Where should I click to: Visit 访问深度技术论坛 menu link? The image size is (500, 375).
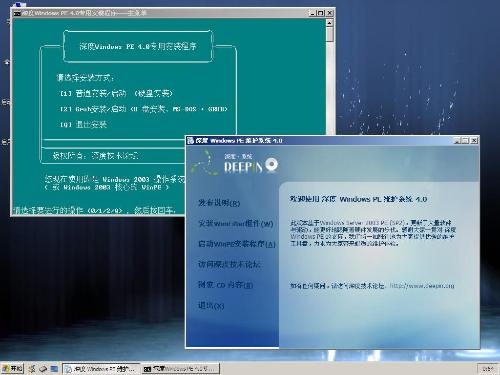229,264
